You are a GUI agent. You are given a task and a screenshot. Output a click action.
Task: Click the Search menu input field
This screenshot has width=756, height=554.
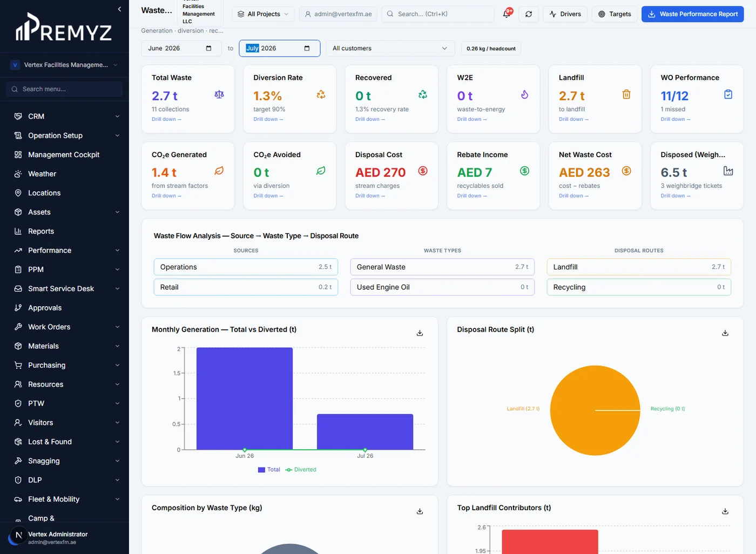64,89
